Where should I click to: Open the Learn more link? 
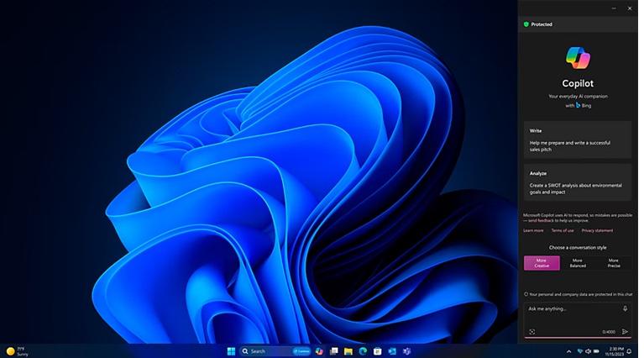(533, 230)
